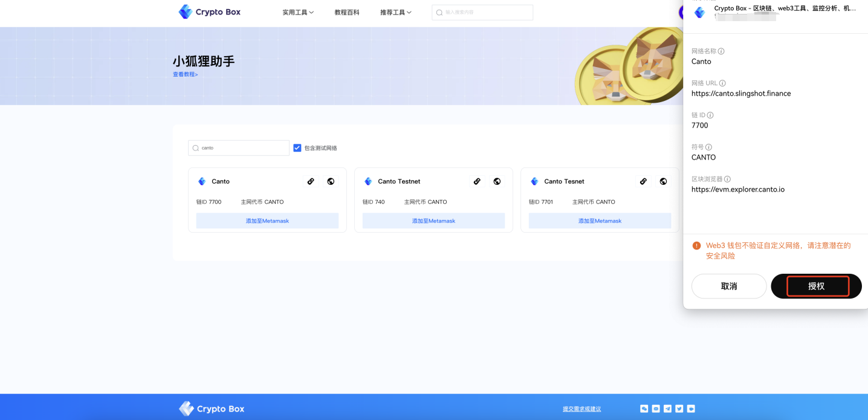
Task: Click the Canto Testnet card logo
Action: 368,181
